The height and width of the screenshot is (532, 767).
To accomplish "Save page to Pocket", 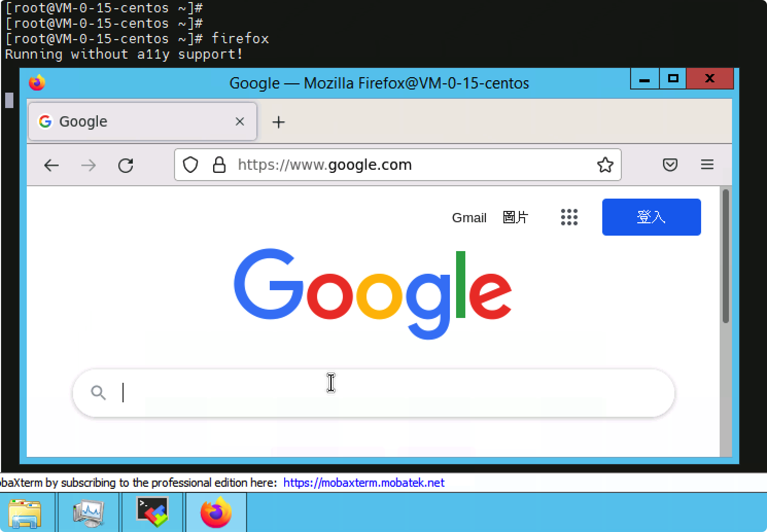I will click(670, 165).
